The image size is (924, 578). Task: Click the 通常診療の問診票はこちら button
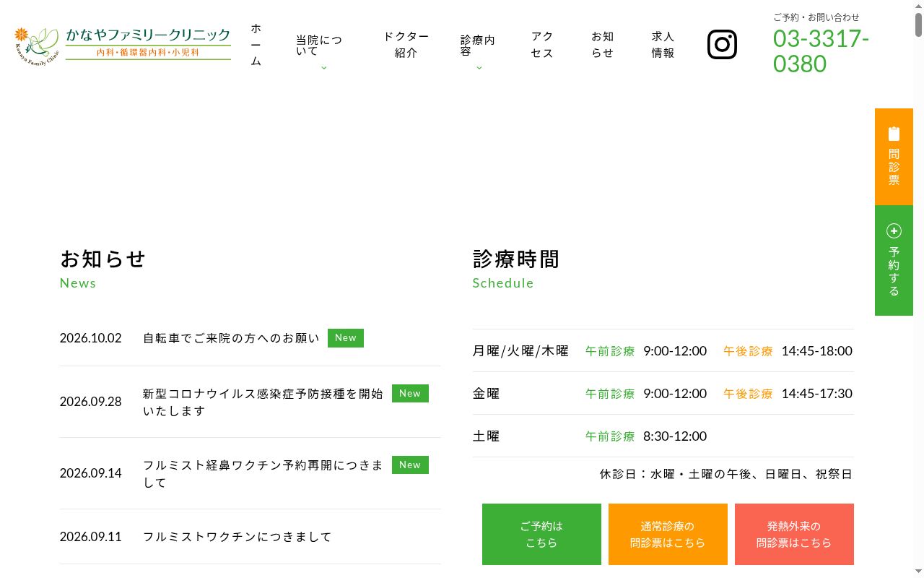coord(668,534)
